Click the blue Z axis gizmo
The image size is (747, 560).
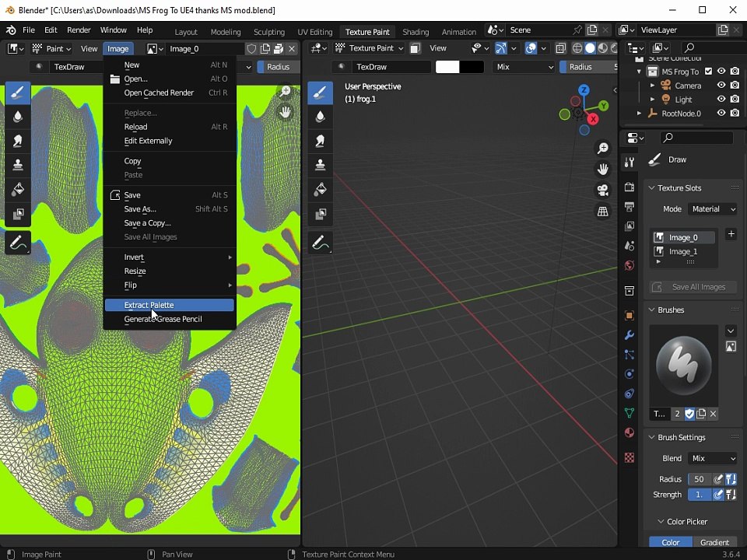click(x=584, y=90)
